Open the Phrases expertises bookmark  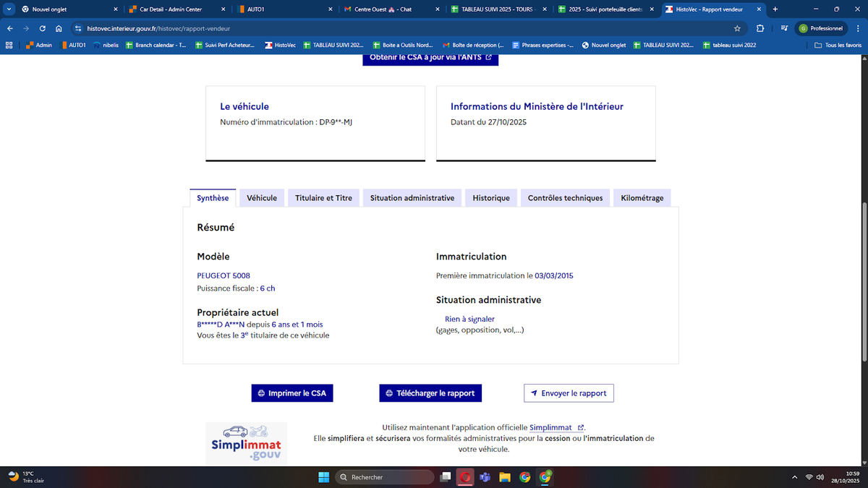pyautogui.click(x=542, y=45)
